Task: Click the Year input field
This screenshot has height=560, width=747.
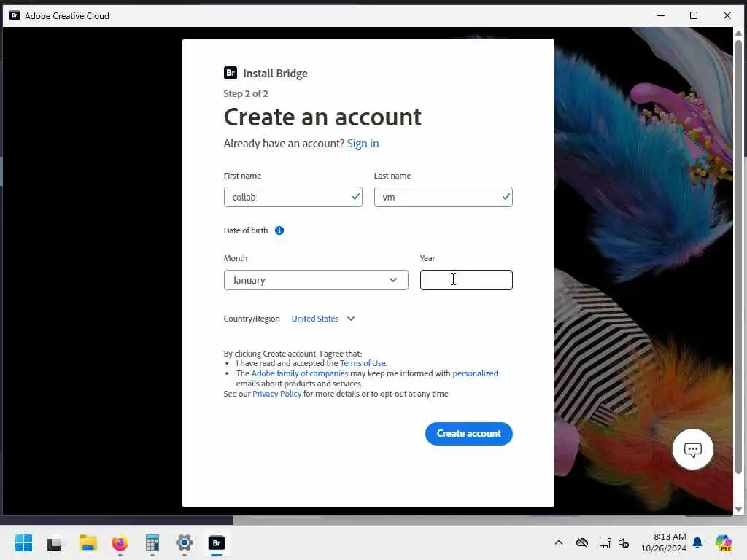Action: pos(466,280)
